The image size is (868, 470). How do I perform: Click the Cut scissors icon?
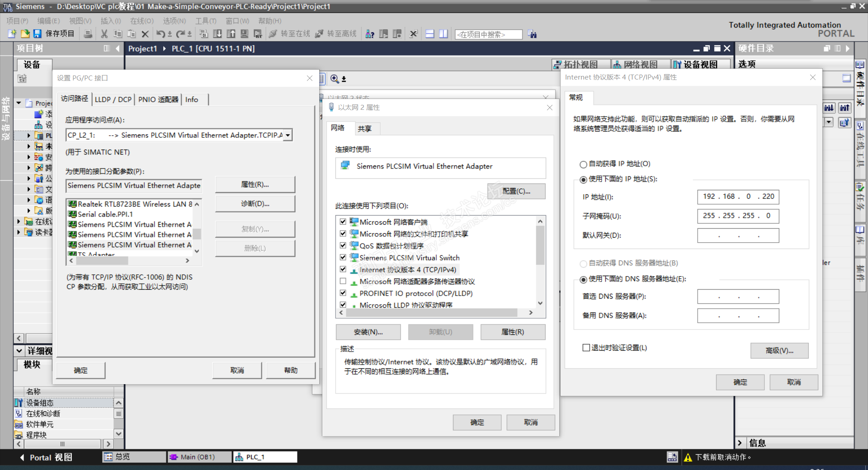(x=104, y=34)
